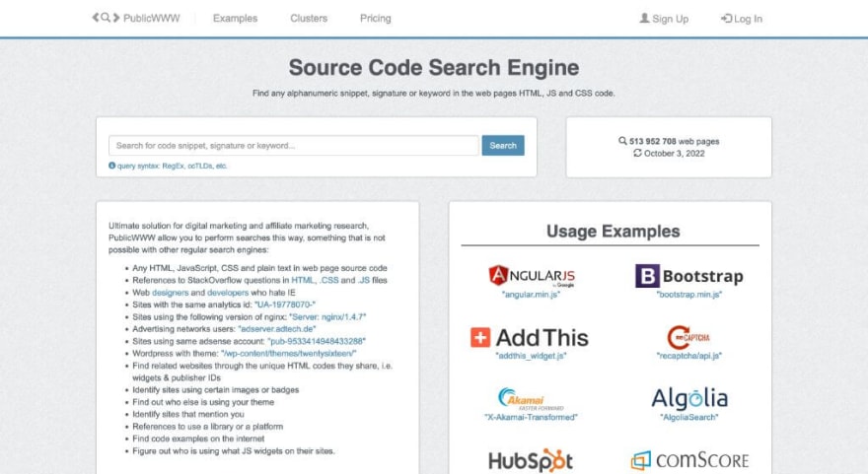The image size is (868, 474).
Task: Follow the "angular.min.js" example link
Action: tap(531, 295)
